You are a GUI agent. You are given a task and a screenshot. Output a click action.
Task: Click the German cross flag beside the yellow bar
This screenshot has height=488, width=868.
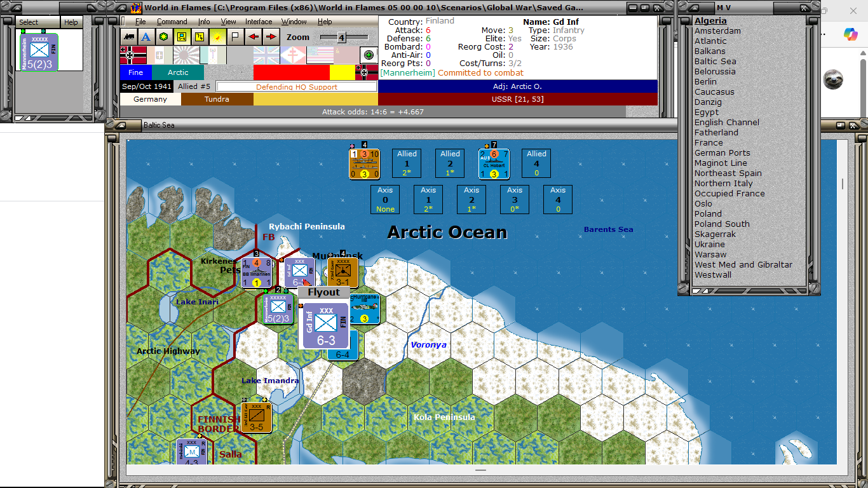coord(366,72)
